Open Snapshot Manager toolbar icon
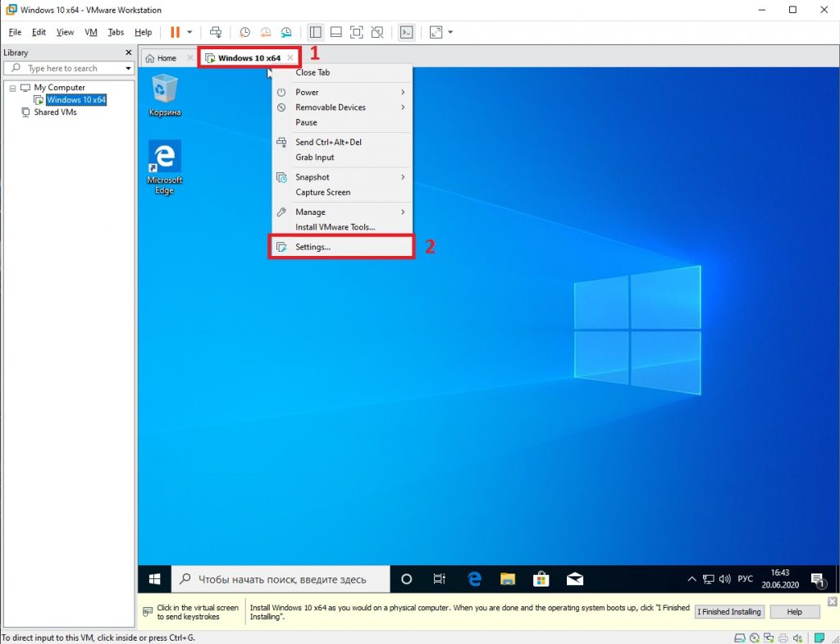 [286, 32]
